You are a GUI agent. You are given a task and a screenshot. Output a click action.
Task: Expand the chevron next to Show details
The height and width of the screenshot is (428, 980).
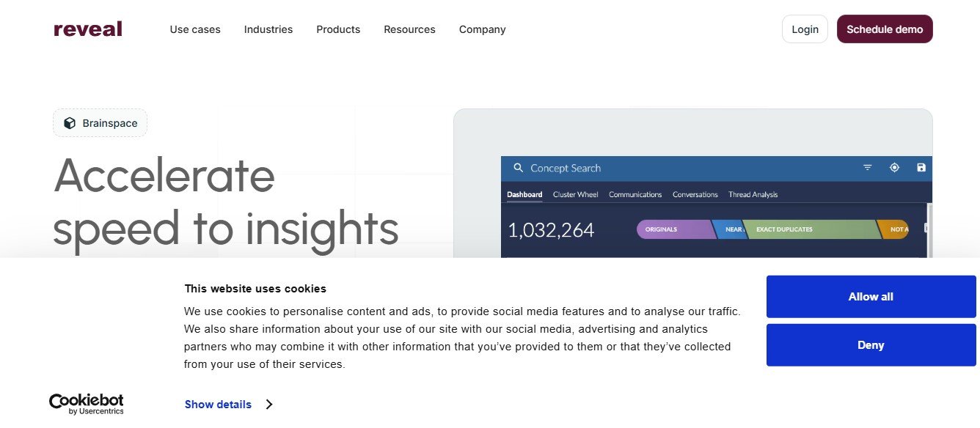269,405
